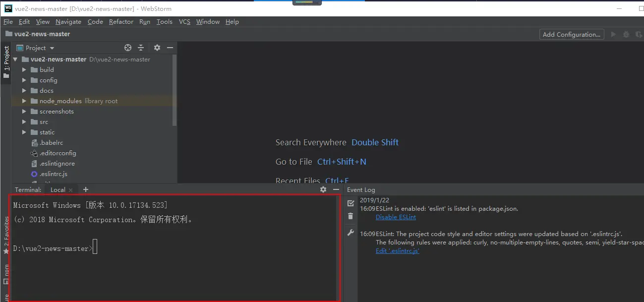The height and width of the screenshot is (302, 644).
Task: Toggle the 2: Favorites side tool tab
Action: point(6,236)
